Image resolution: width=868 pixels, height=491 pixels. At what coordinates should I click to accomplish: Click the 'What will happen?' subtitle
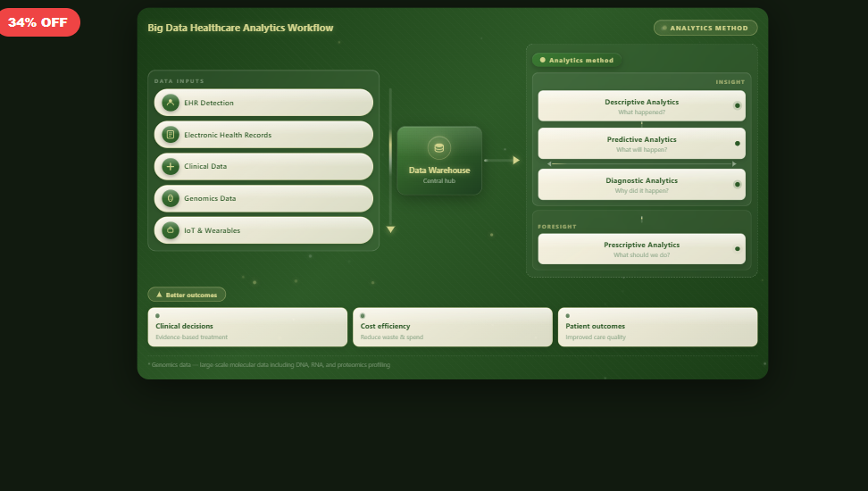[641, 150]
